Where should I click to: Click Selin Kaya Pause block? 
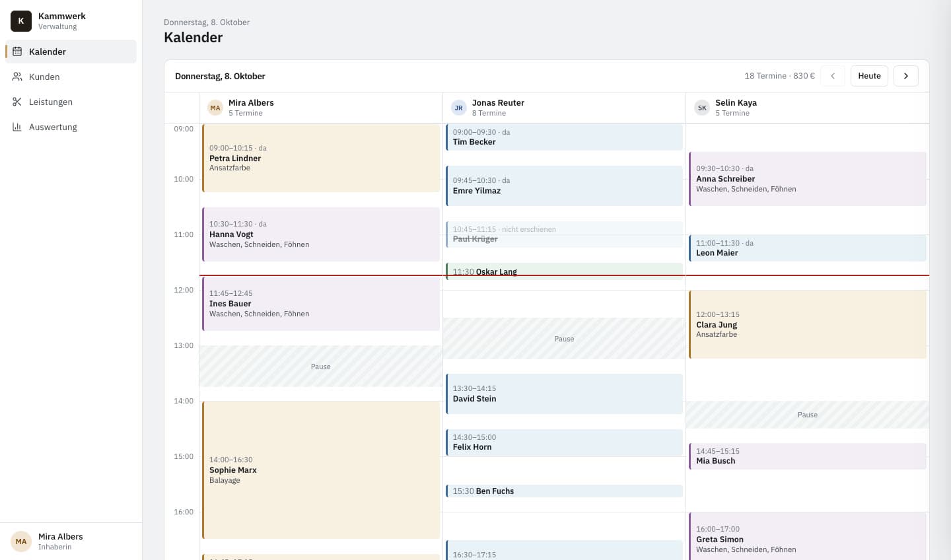(808, 415)
